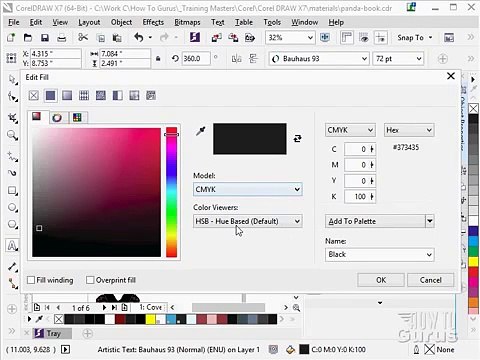
Task: Choose the Vector pattern fill icon
Action: pos(84,96)
